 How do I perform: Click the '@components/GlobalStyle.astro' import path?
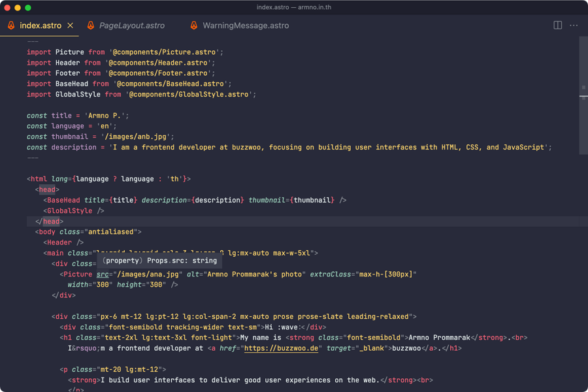[x=191, y=94]
